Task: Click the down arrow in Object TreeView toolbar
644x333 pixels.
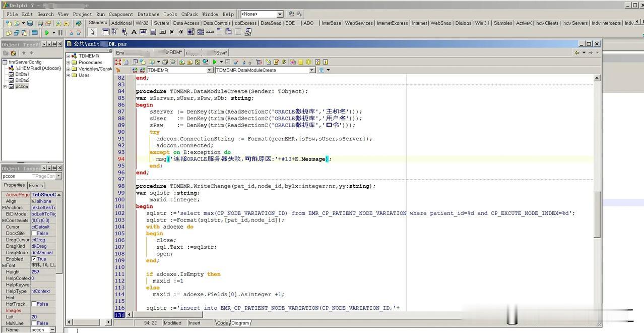Action: coord(31,53)
